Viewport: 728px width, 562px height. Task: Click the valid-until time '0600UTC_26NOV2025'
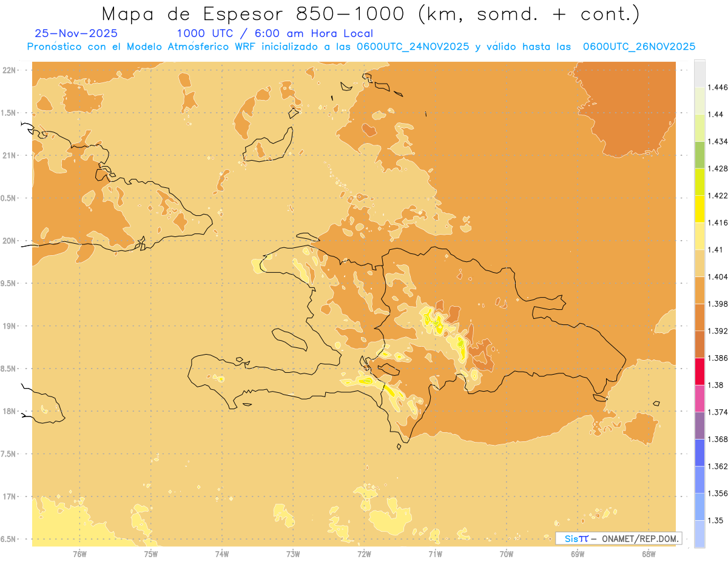pyautogui.click(x=639, y=47)
